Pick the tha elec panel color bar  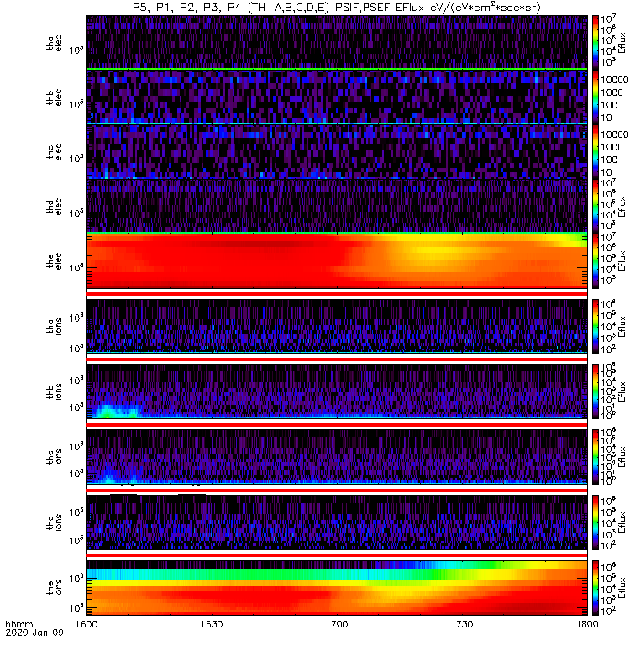tap(596, 42)
